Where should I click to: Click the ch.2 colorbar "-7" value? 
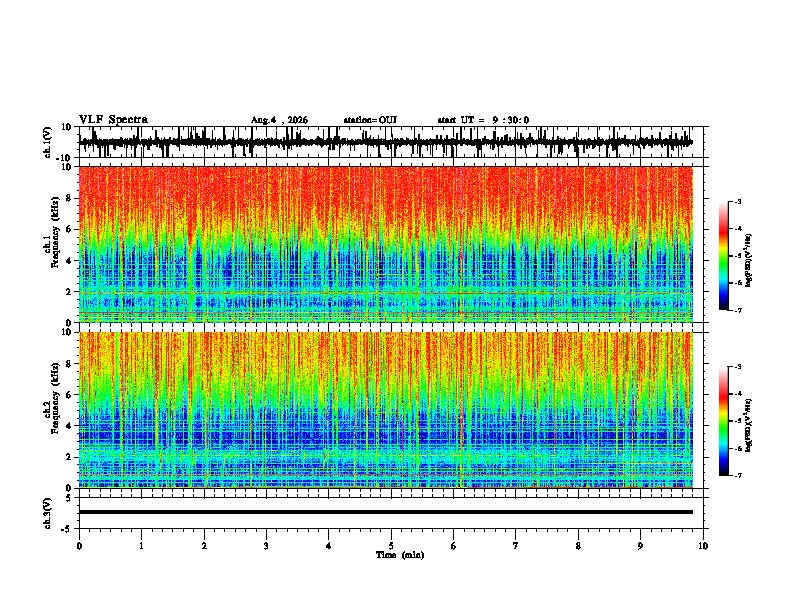pos(737,475)
